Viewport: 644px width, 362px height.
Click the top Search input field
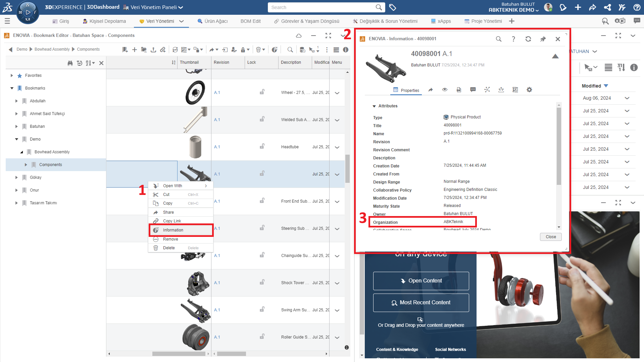coord(322,7)
